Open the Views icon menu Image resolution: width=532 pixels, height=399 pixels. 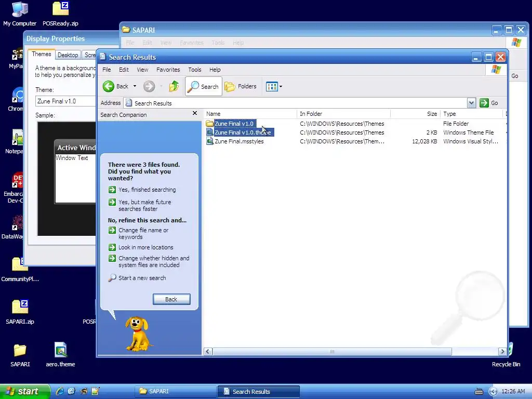272,86
